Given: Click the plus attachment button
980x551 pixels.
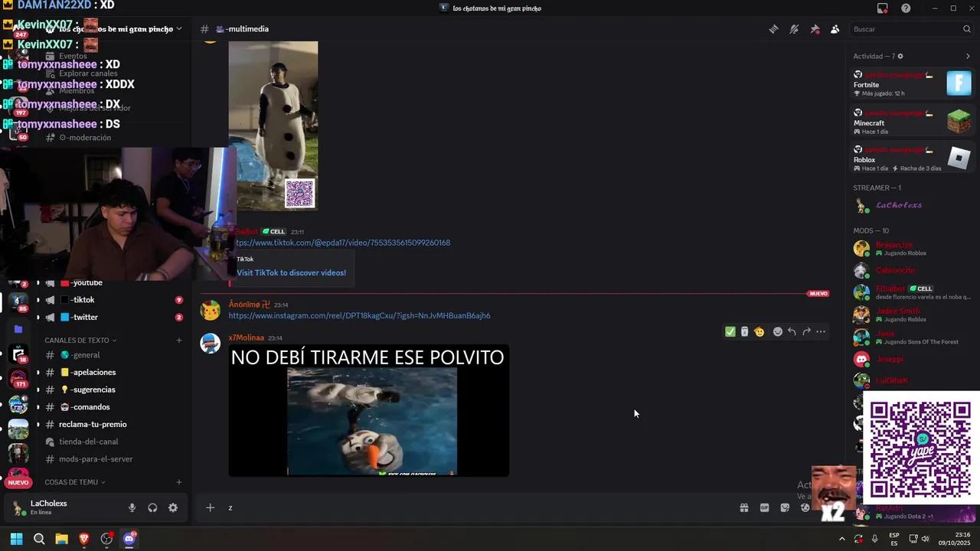Looking at the screenshot, I should coord(210,507).
